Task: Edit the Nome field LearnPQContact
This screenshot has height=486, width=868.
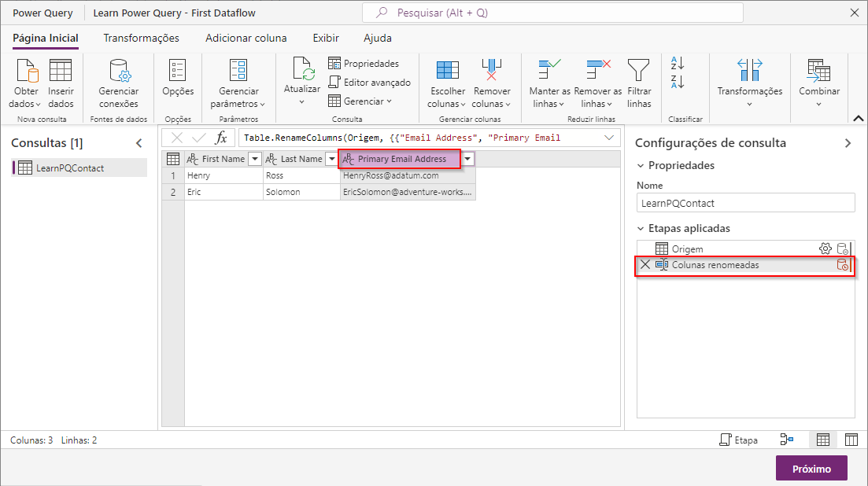Action: pyautogui.click(x=745, y=203)
